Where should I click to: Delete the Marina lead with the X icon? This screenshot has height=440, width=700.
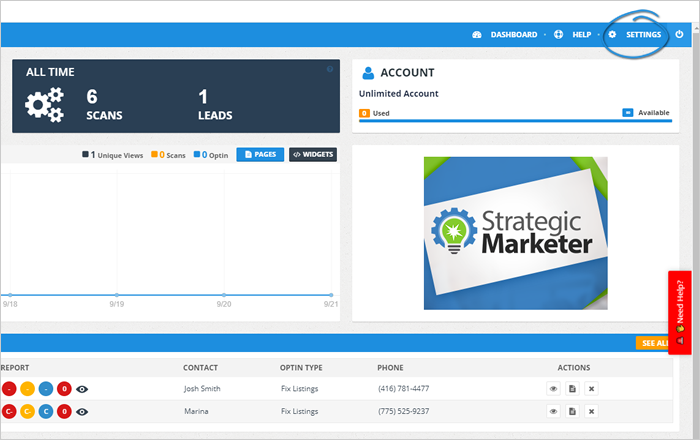(591, 411)
